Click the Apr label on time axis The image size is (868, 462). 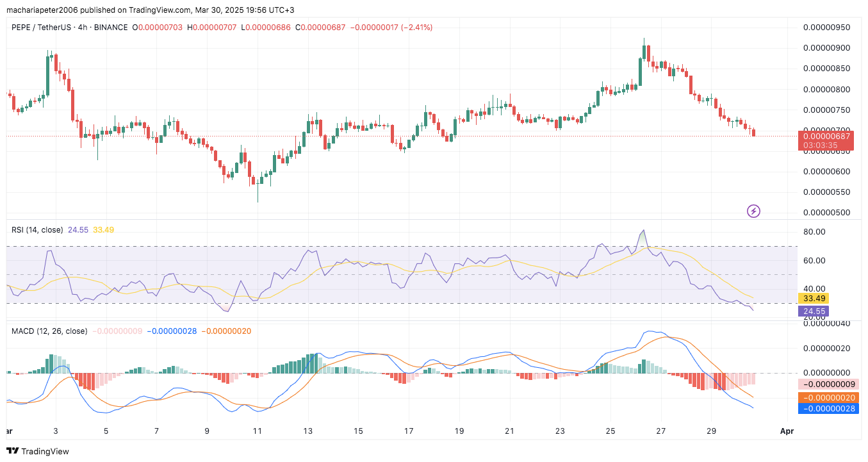[x=787, y=431]
